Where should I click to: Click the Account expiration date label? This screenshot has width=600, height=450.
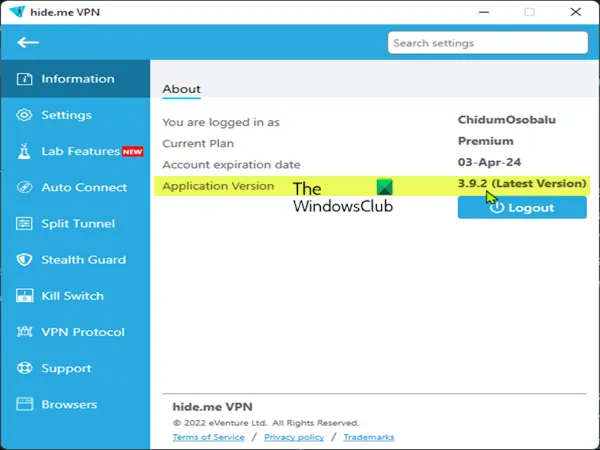pyautogui.click(x=231, y=165)
